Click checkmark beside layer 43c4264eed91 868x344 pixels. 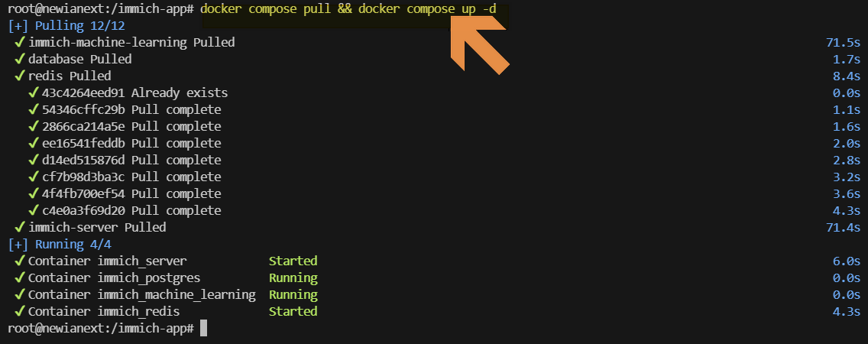34,92
